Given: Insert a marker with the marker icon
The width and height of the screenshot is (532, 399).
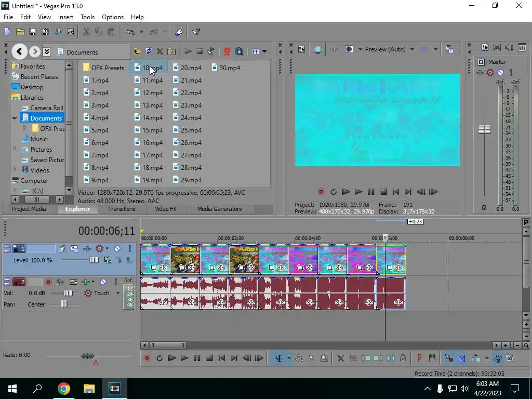Looking at the screenshot, I should [x=419, y=358].
